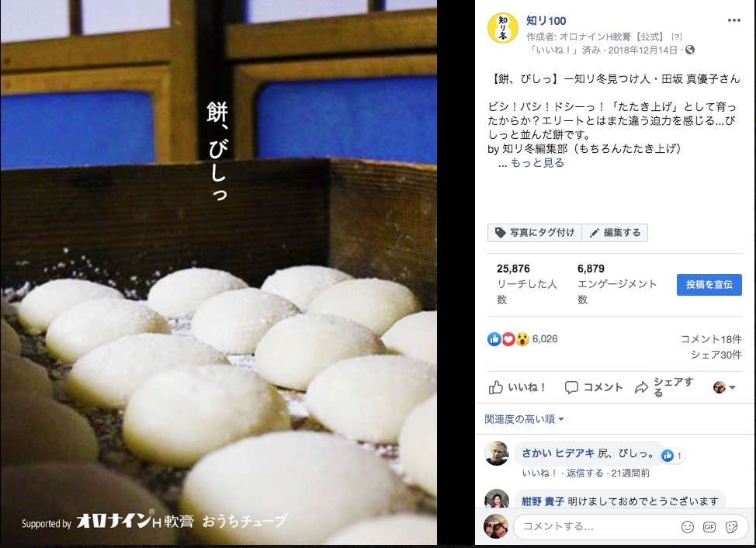The width and height of the screenshot is (756, 548).
Task: Click the speech bubble コメント icon
Action: (x=571, y=387)
